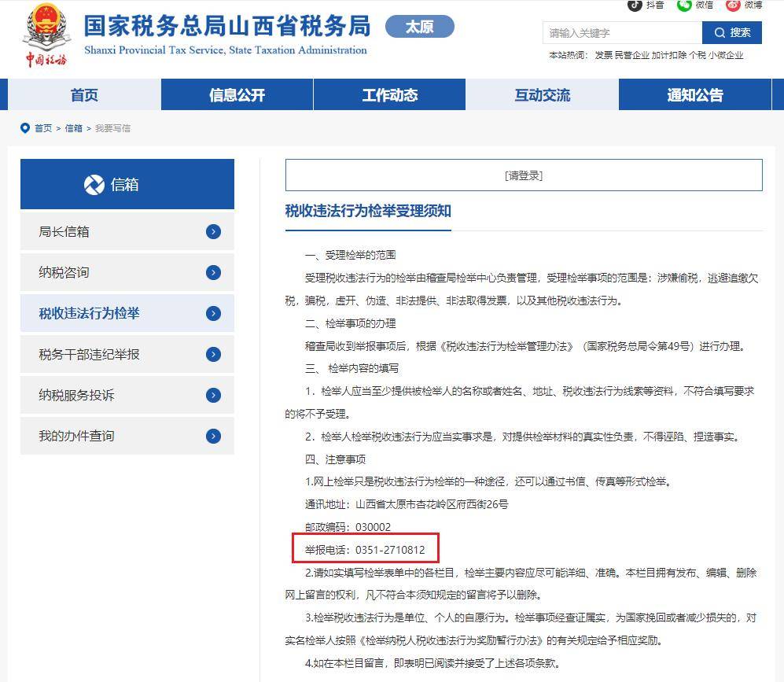Click the location pin breadcrumb icon
The image size is (784, 682).
25,128
